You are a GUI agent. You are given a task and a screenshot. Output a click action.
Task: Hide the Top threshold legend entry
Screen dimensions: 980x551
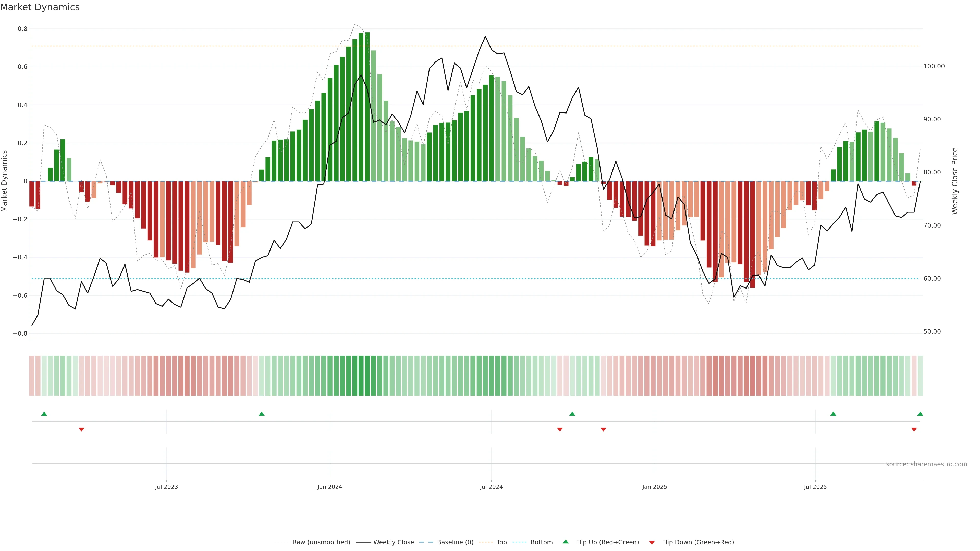501,542
